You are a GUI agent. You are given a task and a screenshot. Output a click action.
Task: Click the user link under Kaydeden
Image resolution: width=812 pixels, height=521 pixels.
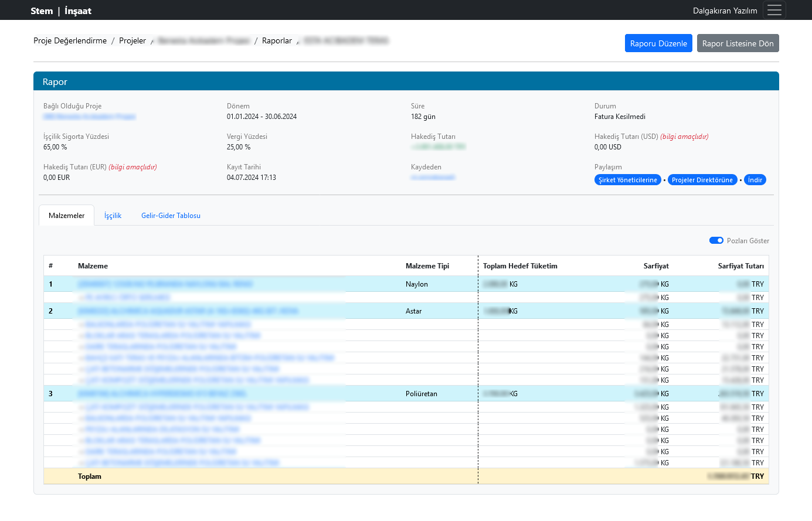click(x=433, y=178)
